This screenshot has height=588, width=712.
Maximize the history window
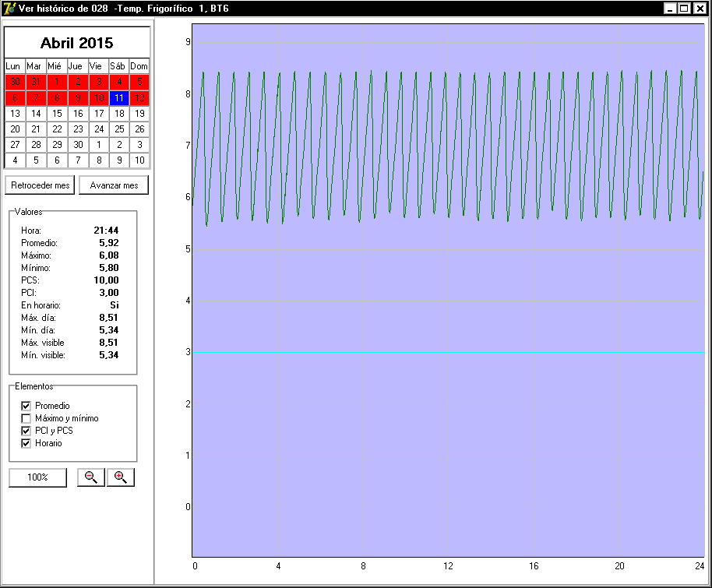tap(684, 8)
